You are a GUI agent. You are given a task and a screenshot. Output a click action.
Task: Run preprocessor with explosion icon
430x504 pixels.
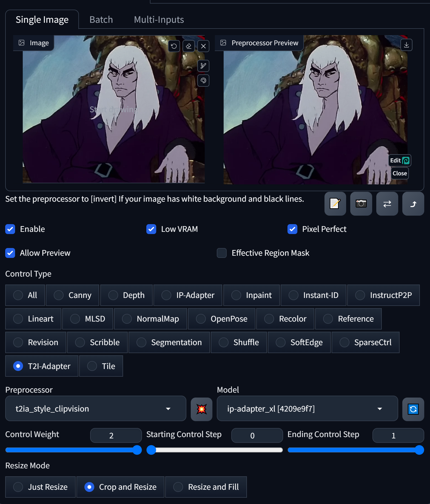tap(201, 409)
